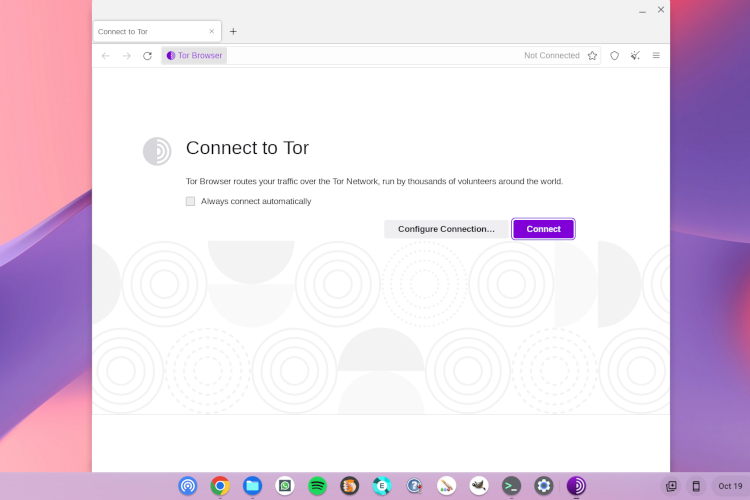The image size is (750, 500).
Task: Open the teal E app in shelf
Action: pos(382,486)
